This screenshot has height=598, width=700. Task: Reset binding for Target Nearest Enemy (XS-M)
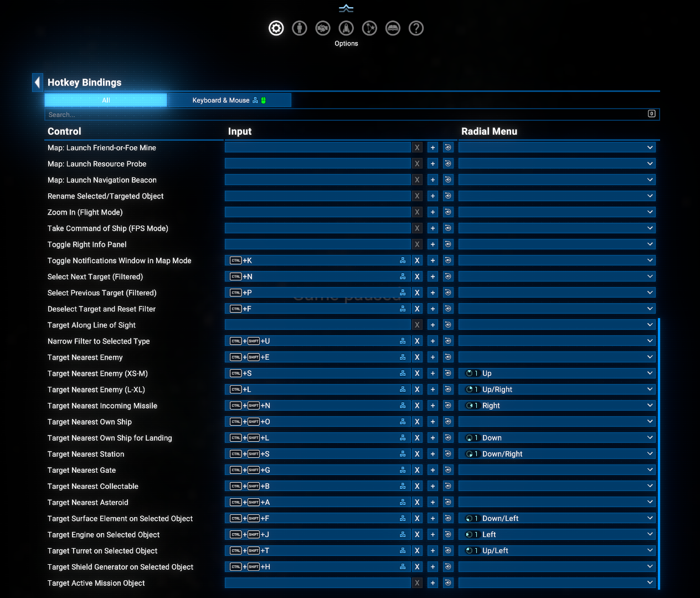tap(448, 374)
